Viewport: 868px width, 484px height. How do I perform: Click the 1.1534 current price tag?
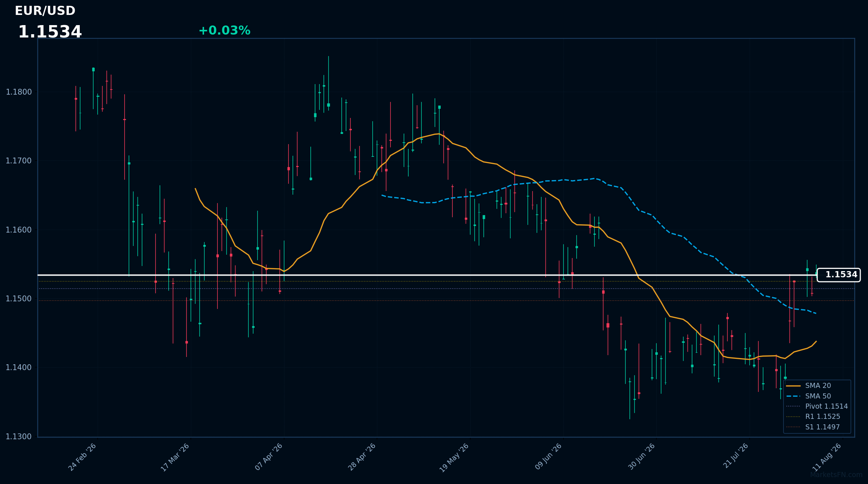(x=838, y=275)
